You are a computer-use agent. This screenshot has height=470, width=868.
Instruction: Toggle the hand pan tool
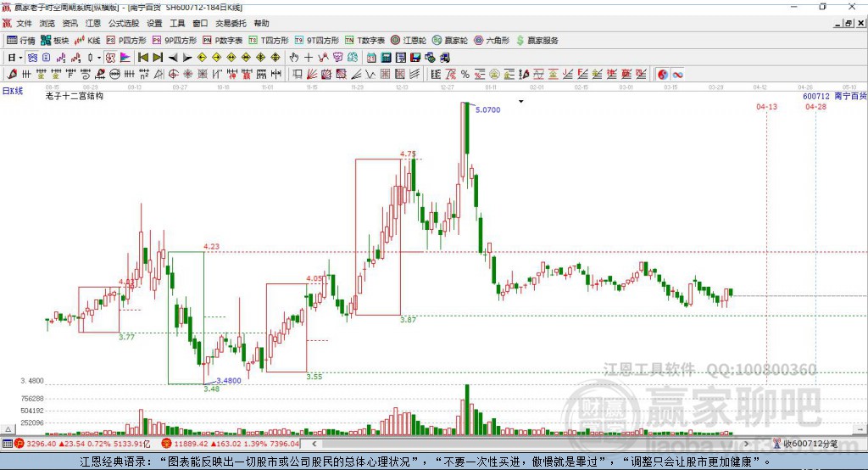tap(294, 58)
